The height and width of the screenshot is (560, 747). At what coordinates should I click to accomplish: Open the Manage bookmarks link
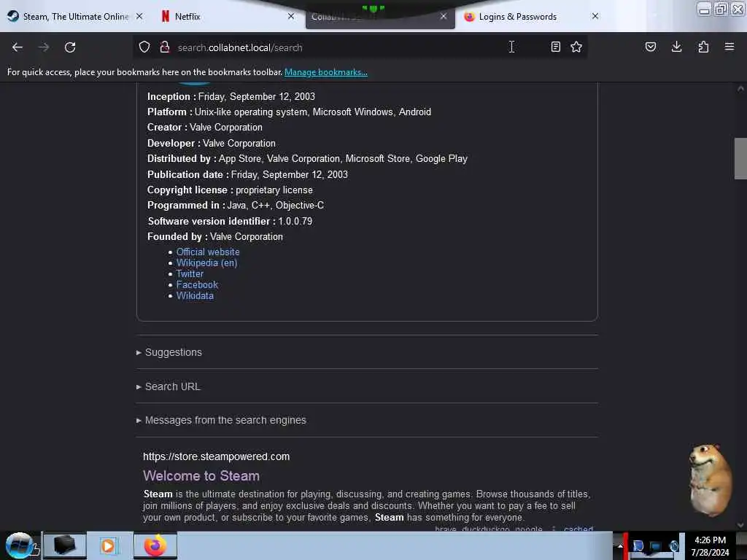coord(326,72)
